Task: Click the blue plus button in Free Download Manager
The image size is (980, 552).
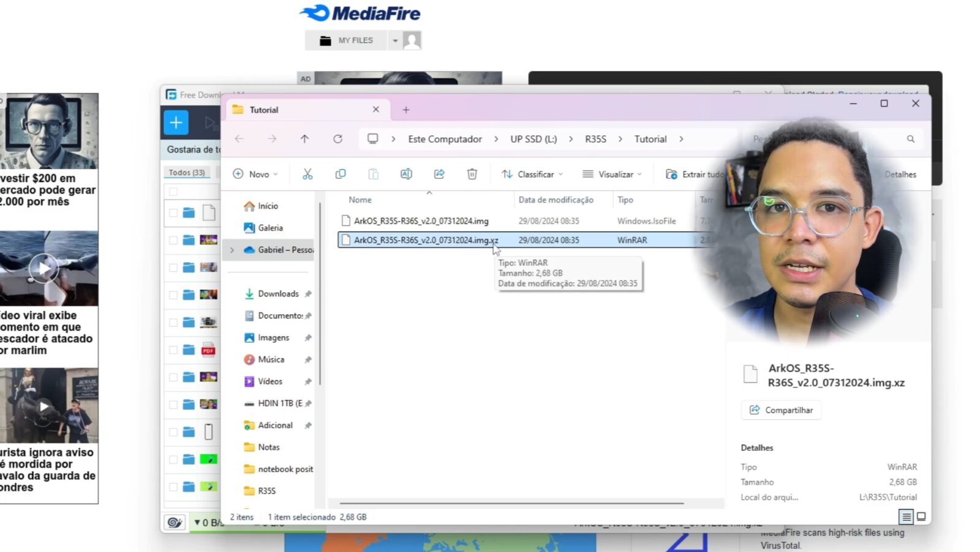Action: 176,123
